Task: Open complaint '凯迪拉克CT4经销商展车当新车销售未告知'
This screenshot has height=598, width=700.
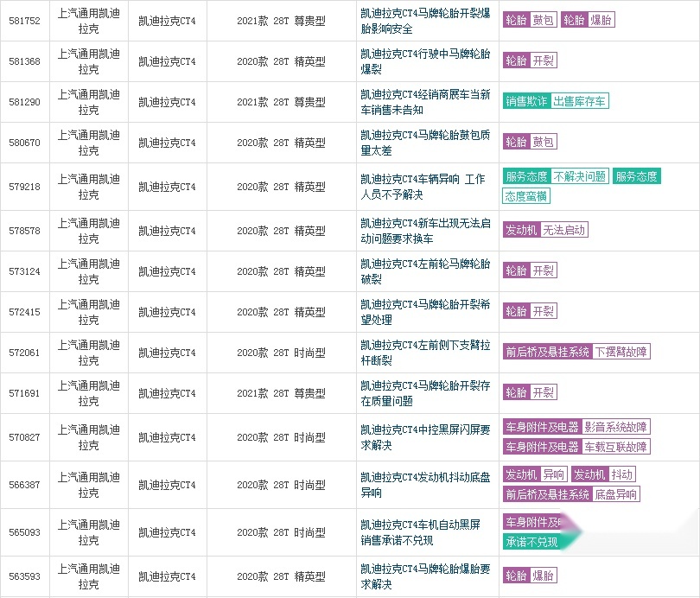Action: (x=425, y=102)
